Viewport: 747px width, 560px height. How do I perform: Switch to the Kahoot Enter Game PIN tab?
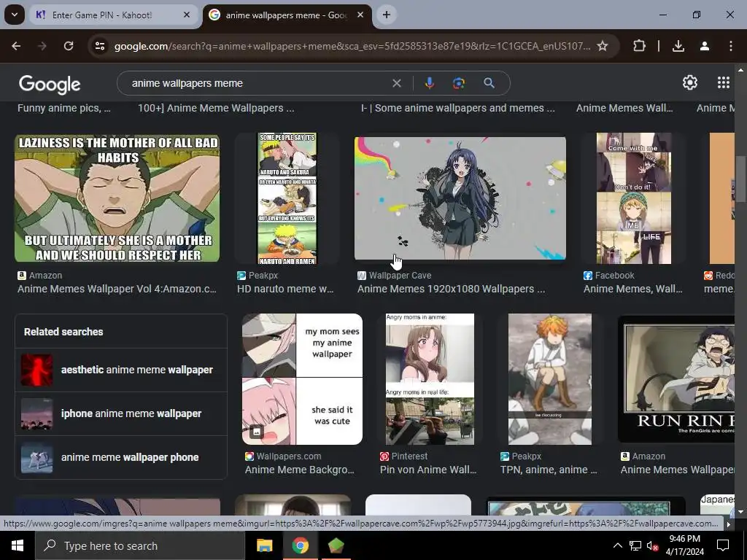113,15
